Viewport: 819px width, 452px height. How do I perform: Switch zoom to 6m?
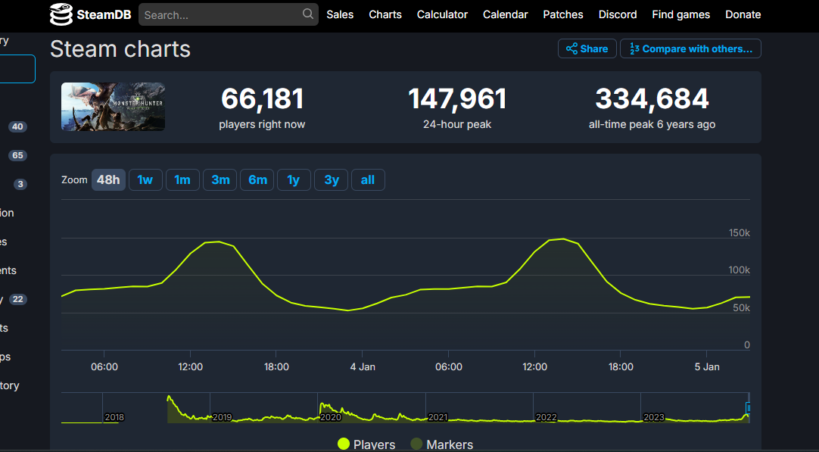[x=257, y=180]
